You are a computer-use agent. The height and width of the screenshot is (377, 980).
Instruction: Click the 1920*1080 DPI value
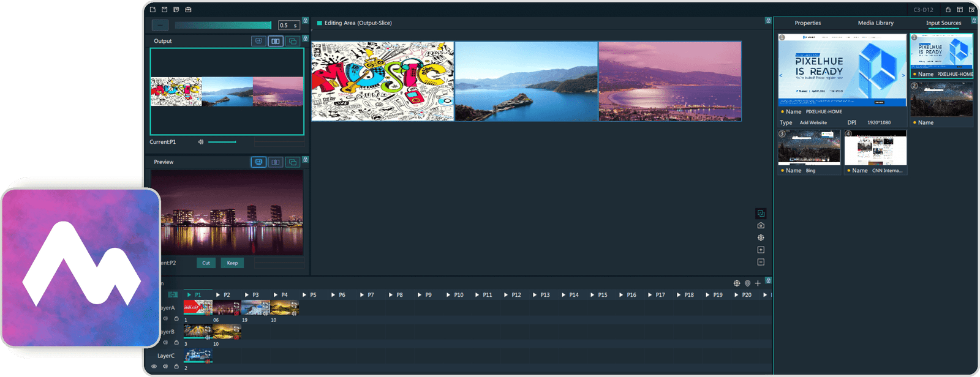[x=879, y=122]
